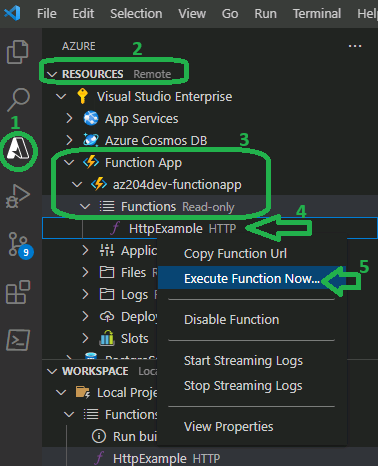Collapse the workspace Functions node
The width and height of the screenshot is (378, 466).
(x=69, y=415)
